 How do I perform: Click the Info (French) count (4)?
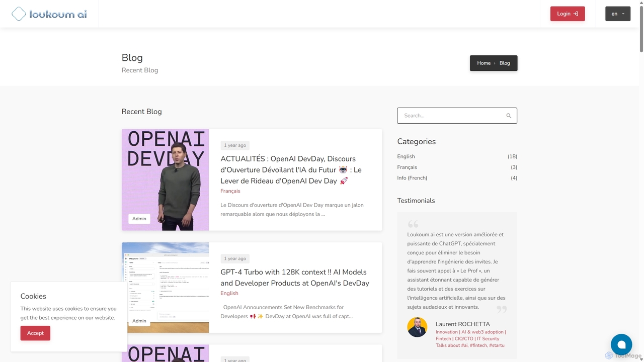[514, 178]
